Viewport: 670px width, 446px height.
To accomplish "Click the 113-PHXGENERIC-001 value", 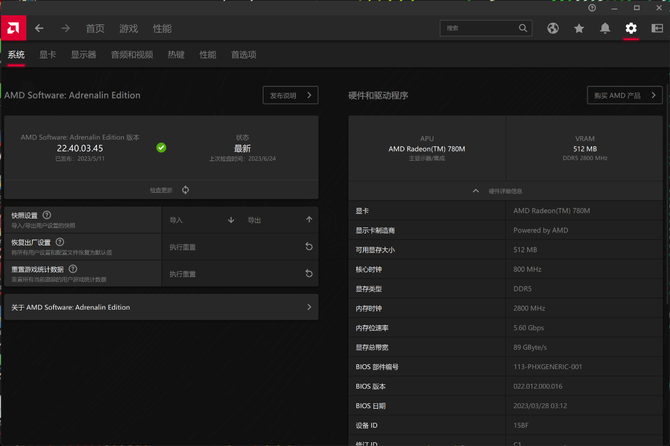I will [x=547, y=367].
